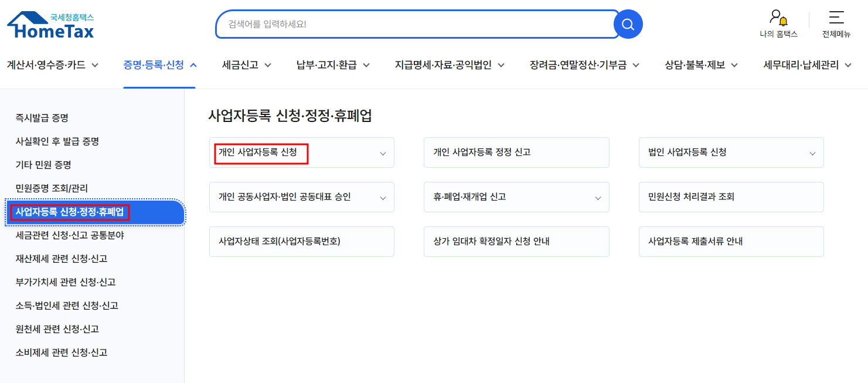Open the 상담·불복·제보 menu
The width and height of the screenshot is (868, 383).
[701, 65]
